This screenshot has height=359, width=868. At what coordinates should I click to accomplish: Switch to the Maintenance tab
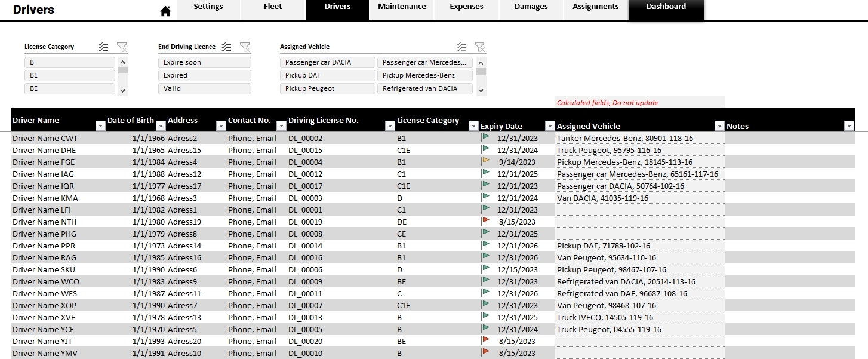(x=402, y=10)
